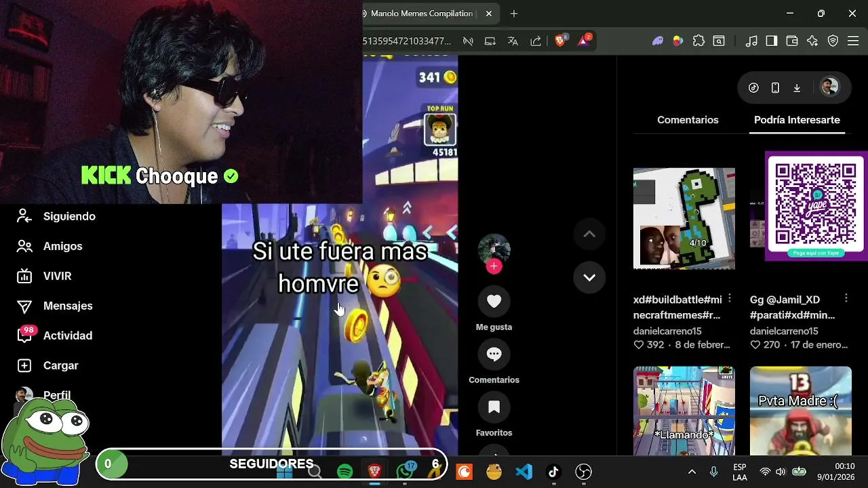Open the Comentarios speech bubble icon

click(494, 354)
